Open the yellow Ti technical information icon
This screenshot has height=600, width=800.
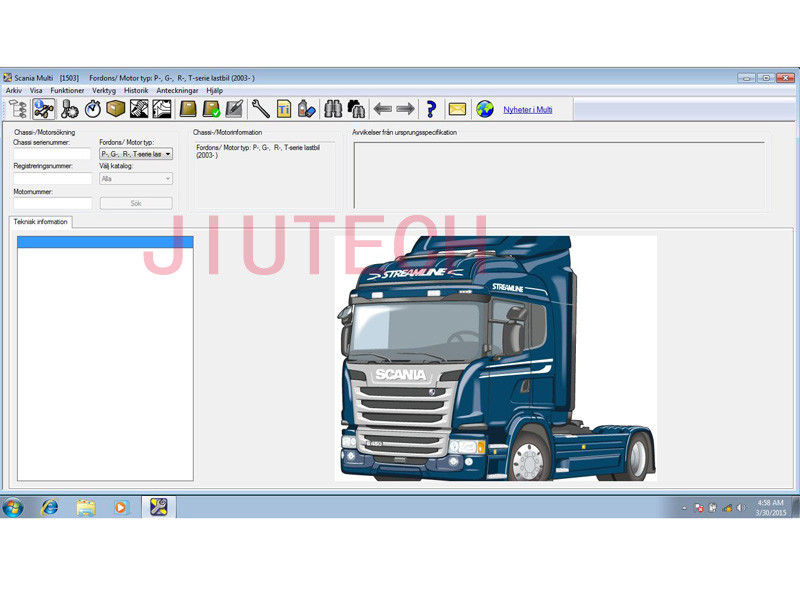(x=284, y=109)
